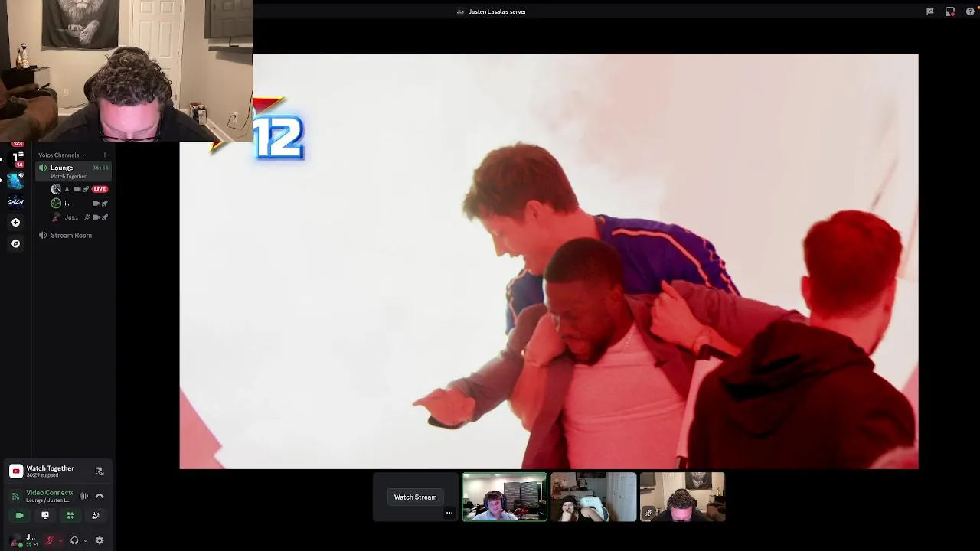
Task: Open the server icon with the 14 badge
Action: (x=16, y=159)
